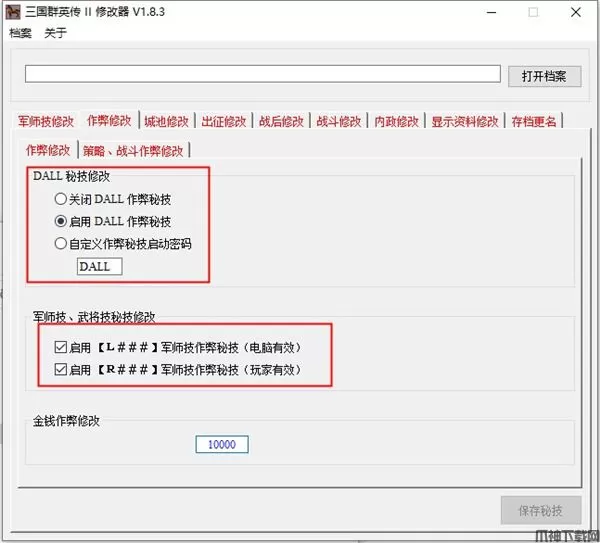Screen dimensions: 600x543
Task: Switch to the 显示资料修改 tab
Action: (465, 121)
